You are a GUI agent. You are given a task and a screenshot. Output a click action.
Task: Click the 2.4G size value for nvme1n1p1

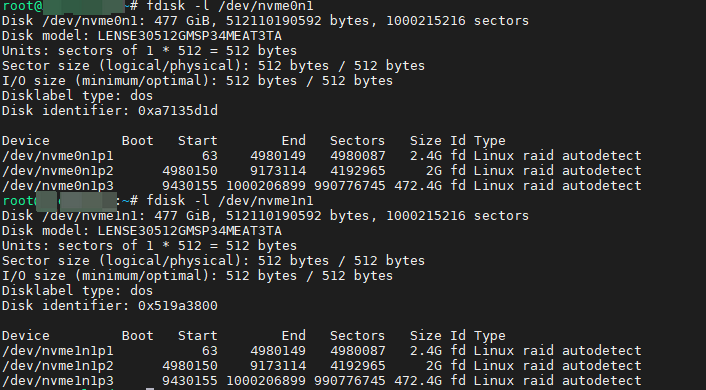tap(425, 351)
